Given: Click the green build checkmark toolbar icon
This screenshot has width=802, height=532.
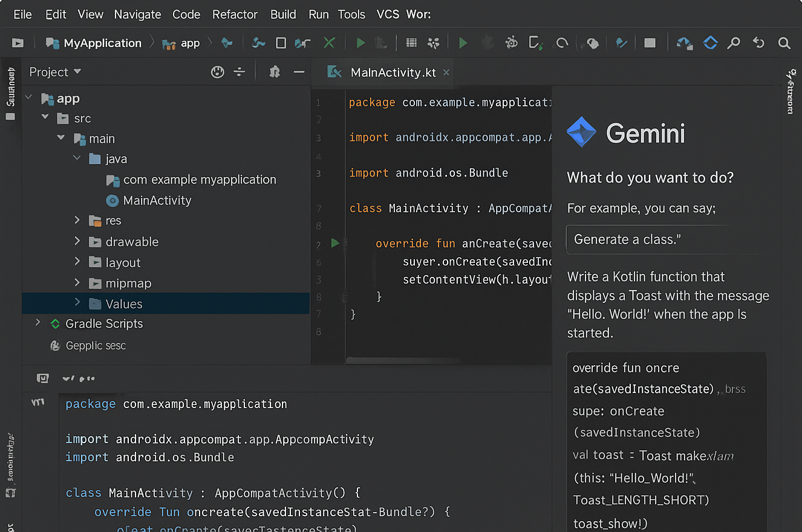Looking at the screenshot, I should tap(329, 43).
